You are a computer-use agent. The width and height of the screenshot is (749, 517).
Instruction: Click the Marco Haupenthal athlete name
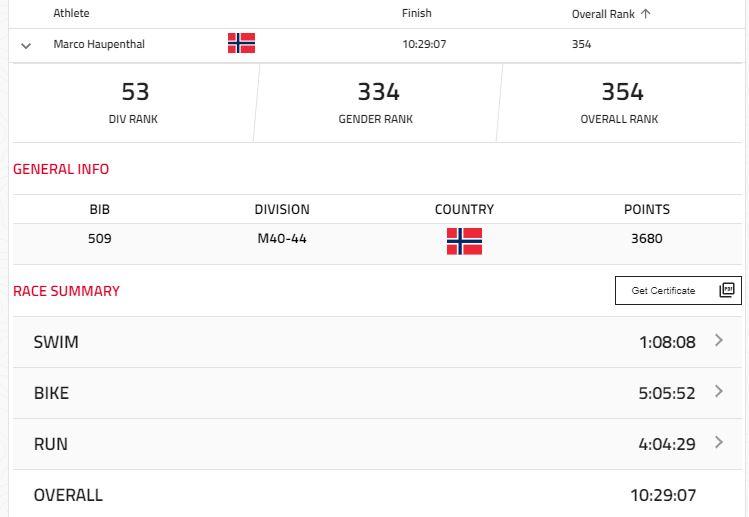click(x=99, y=44)
